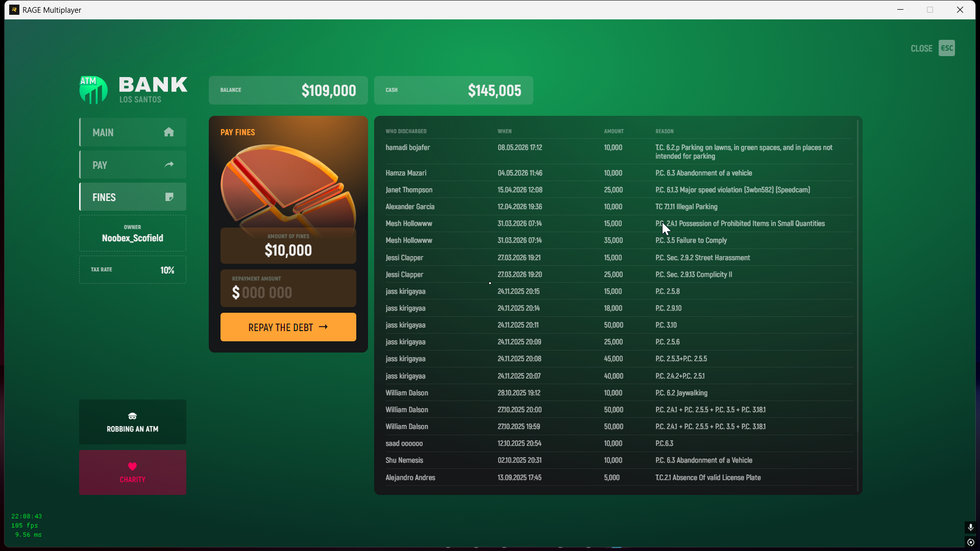Open the Charity donation button

tap(133, 472)
